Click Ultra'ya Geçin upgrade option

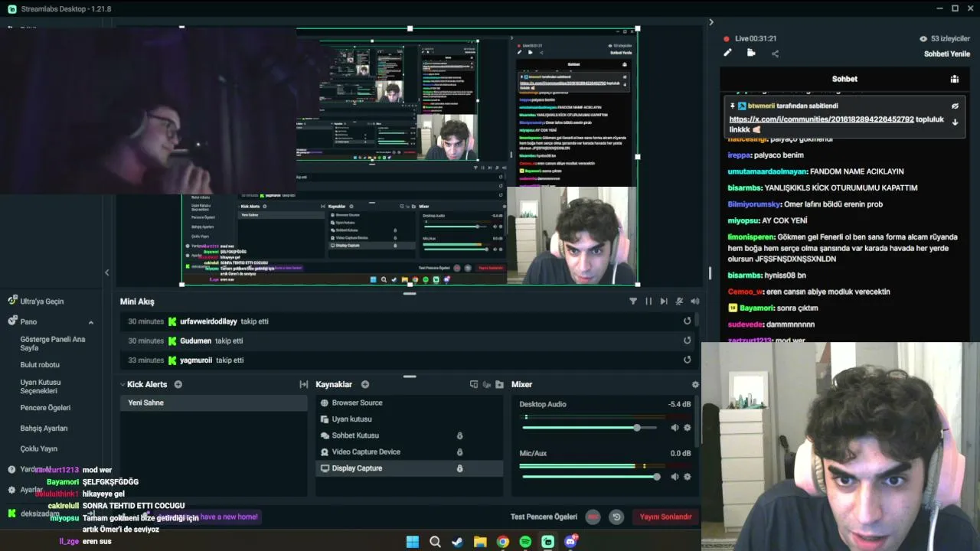tap(35, 302)
